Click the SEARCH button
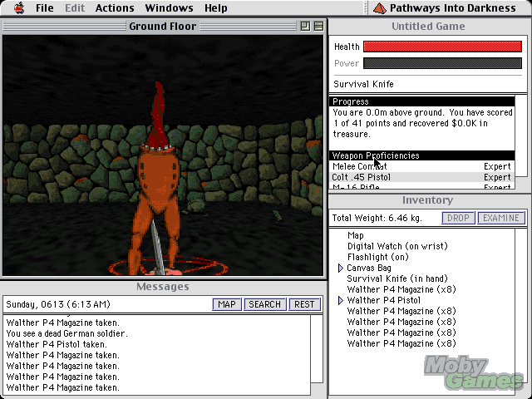Screen dimensions: 532x399 pos(264,304)
